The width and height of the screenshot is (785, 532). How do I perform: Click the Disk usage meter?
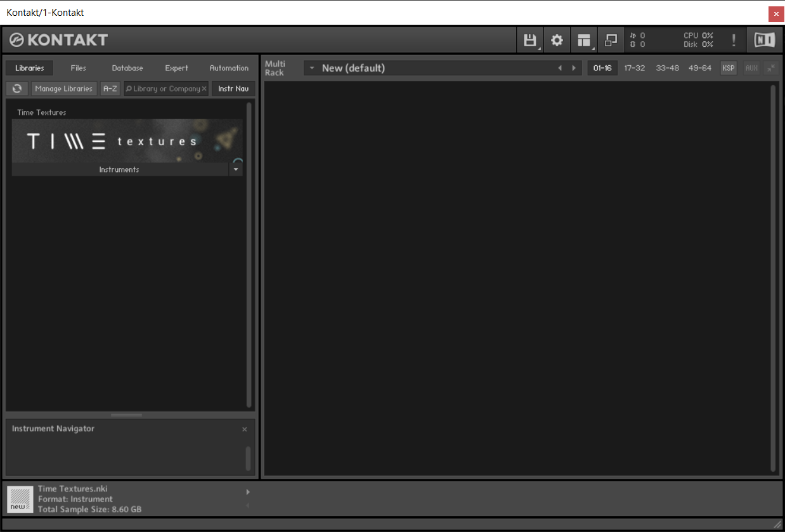698,44
